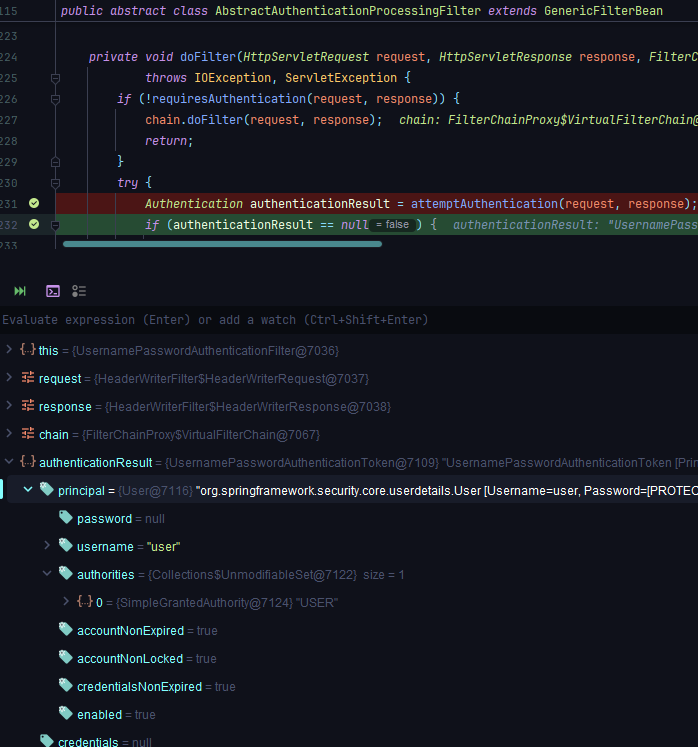698x747 pixels.
Task: Expand the username field node
Action: tap(47, 546)
